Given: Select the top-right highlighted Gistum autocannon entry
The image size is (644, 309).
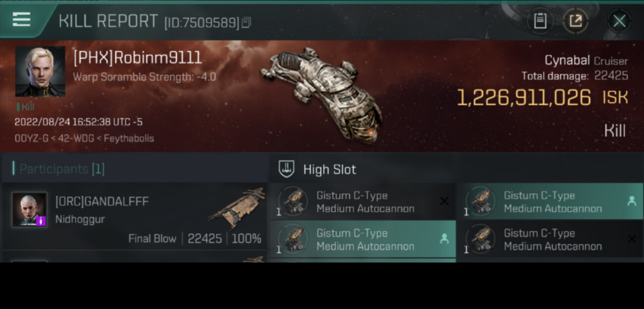Looking at the screenshot, I should click(x=549, y=201).
